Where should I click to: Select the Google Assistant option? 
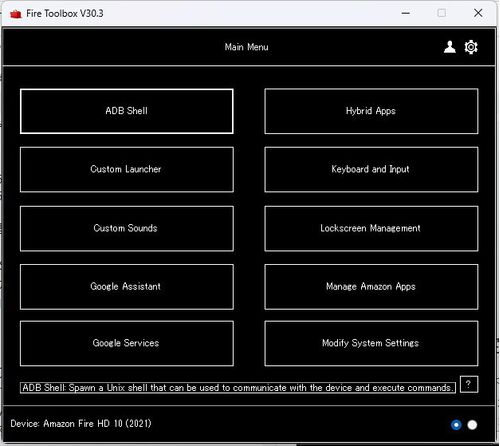(x=127, y=287)
